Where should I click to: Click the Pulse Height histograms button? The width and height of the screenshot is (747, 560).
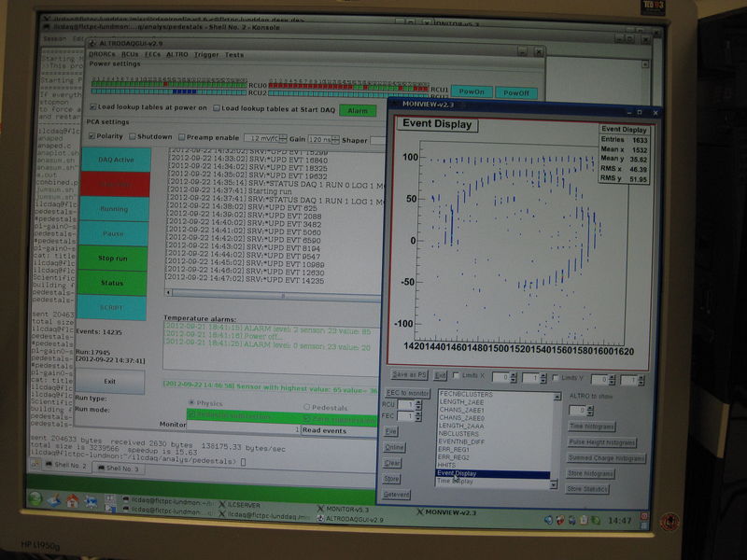point(602,442)
